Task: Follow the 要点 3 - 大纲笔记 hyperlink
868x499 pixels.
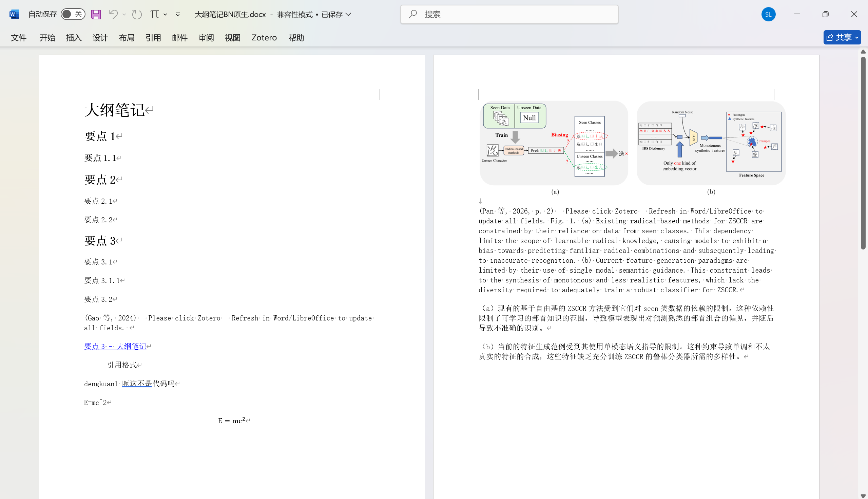Action: coord(115,346)
